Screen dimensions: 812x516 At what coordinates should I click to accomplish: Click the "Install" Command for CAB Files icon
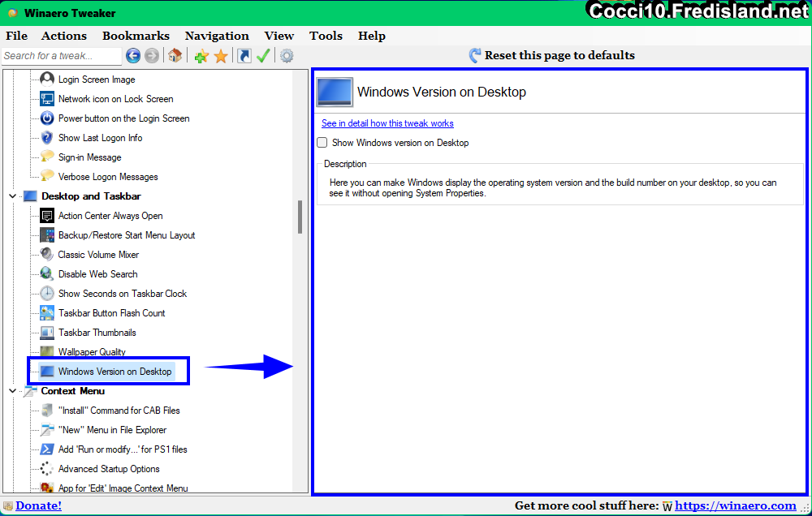47,411
